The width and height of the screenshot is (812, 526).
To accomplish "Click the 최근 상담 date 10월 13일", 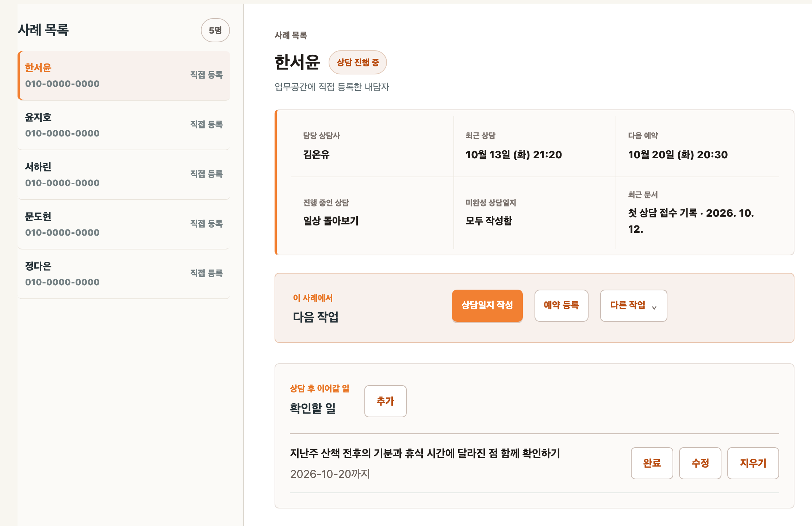I will 514,155.
